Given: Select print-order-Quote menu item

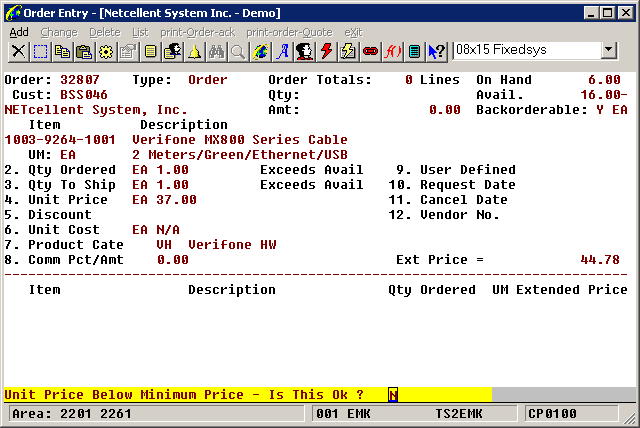Looking at the screenshot, I should click(x=289, y=32).
